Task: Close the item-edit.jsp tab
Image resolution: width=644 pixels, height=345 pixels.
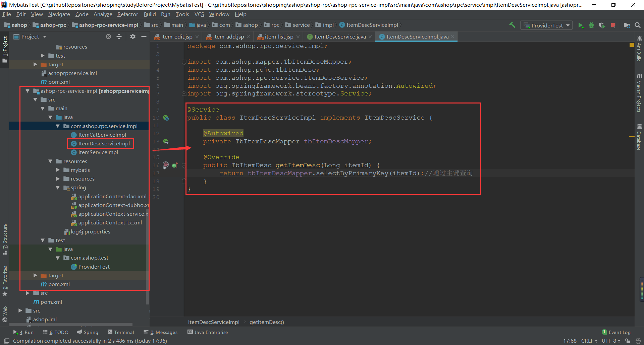Action: tap(197, 37)
